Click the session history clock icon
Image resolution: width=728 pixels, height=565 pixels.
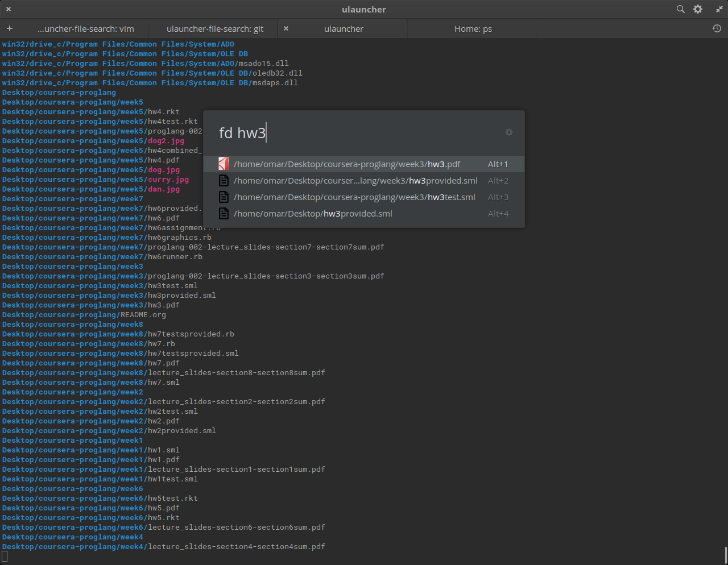[717, 28]
